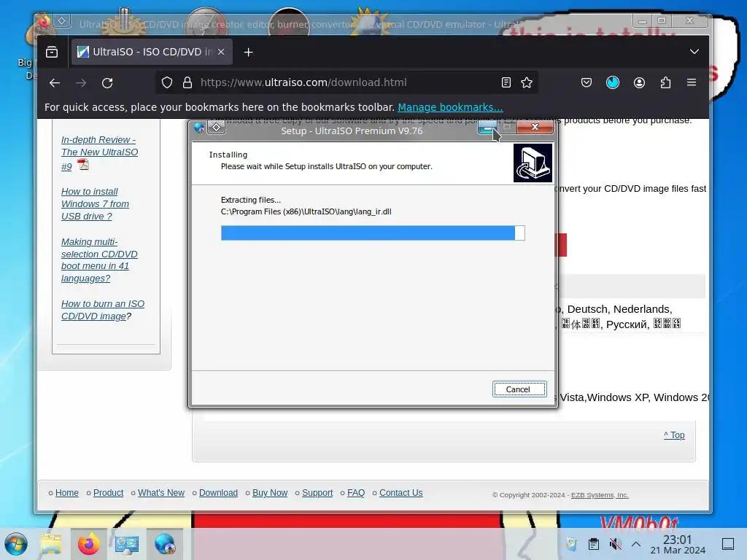Open Making multi-selection boot menu link

(99, 260)
